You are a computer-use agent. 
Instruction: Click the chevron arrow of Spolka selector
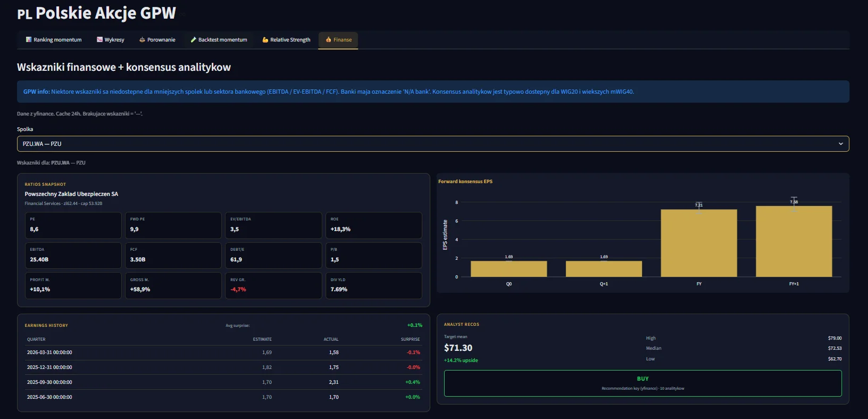coord(841,144)
